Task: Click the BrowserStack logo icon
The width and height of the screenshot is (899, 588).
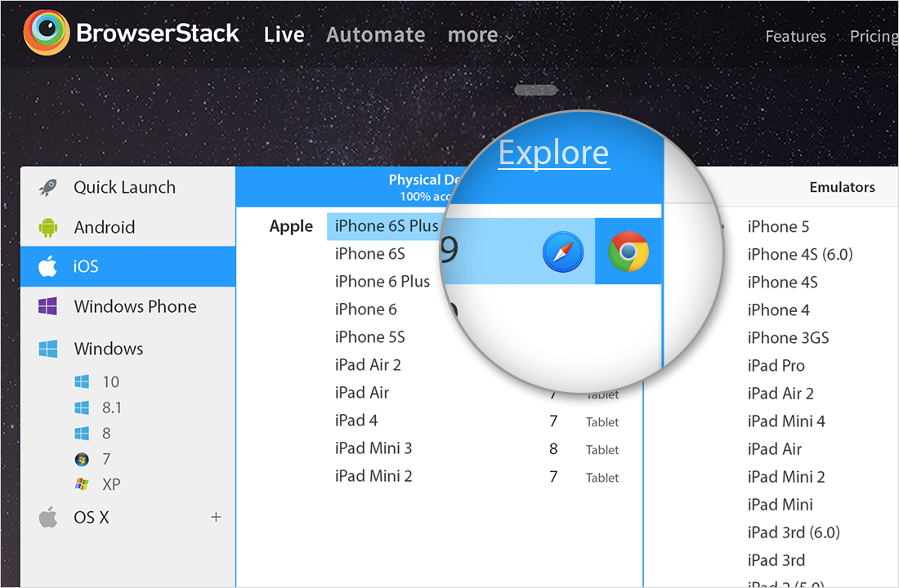Action: click(x=45, y=33)
